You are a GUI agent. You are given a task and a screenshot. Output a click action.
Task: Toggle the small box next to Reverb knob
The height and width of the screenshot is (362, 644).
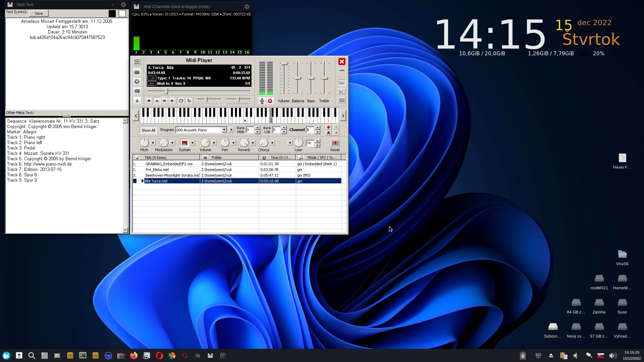pos(253,143)
